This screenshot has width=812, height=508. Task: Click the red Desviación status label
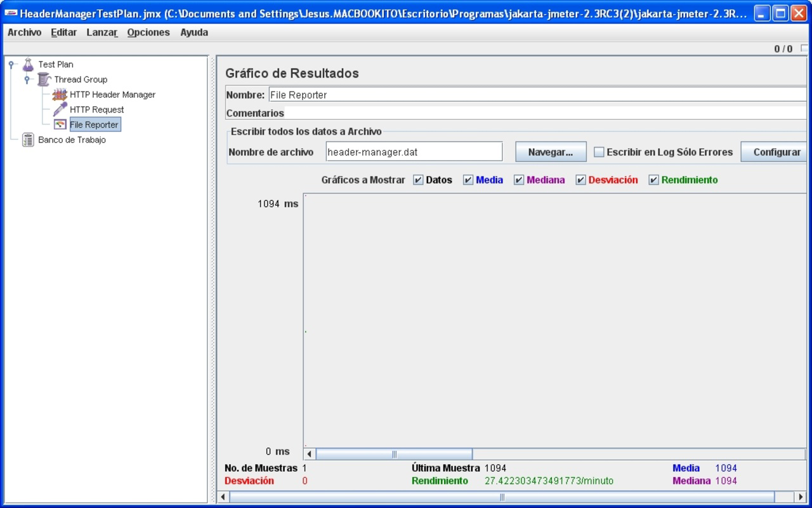tap(249, 481)
